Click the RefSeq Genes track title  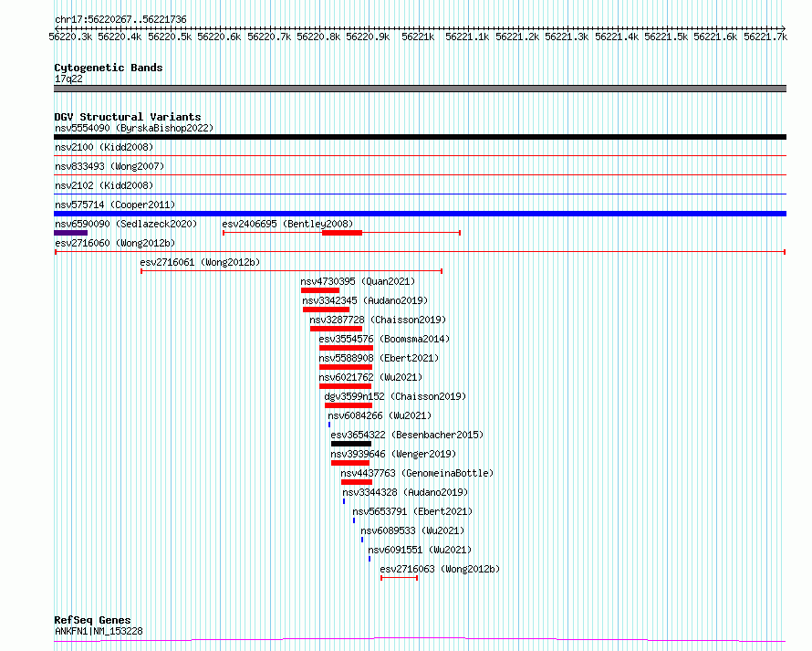tap(92, 620)
